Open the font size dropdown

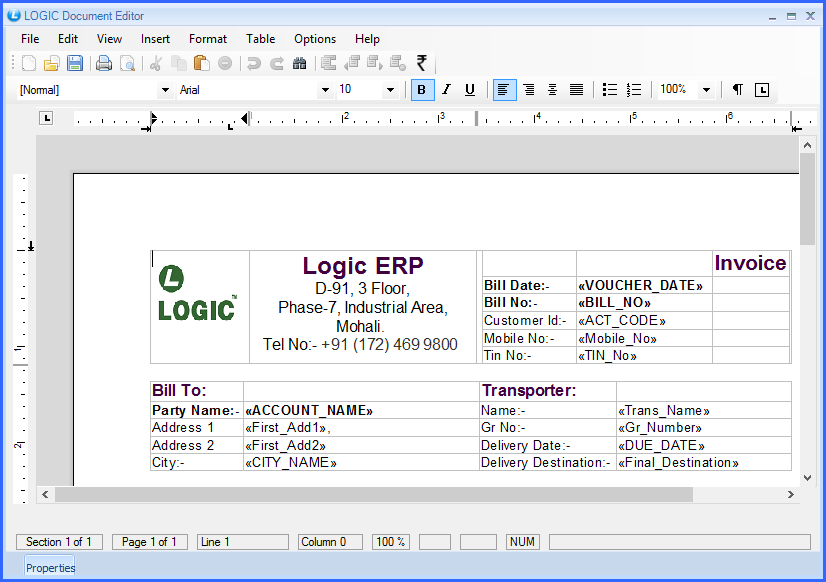point(390,90)
